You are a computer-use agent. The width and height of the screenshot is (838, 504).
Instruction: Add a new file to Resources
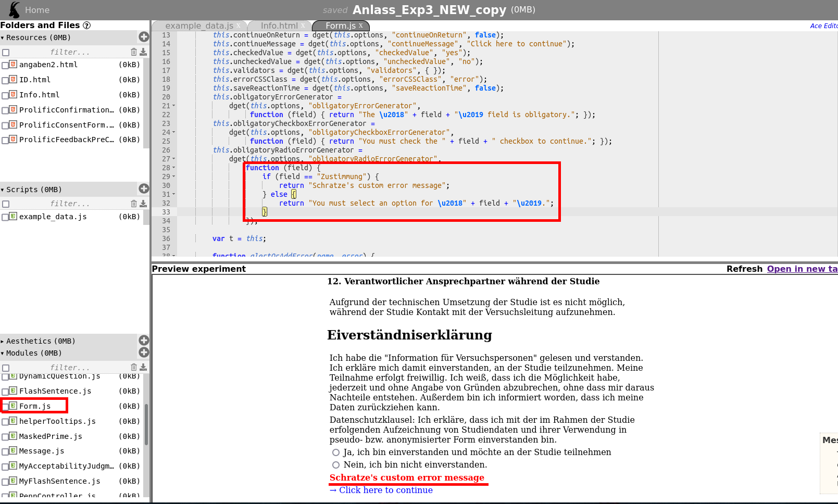144,37
